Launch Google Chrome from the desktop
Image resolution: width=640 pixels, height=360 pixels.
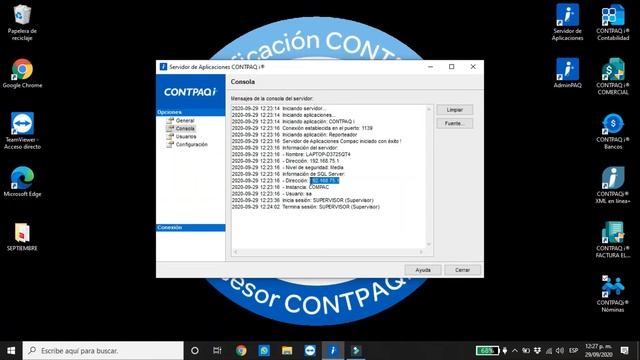click(x=22, y=73)
